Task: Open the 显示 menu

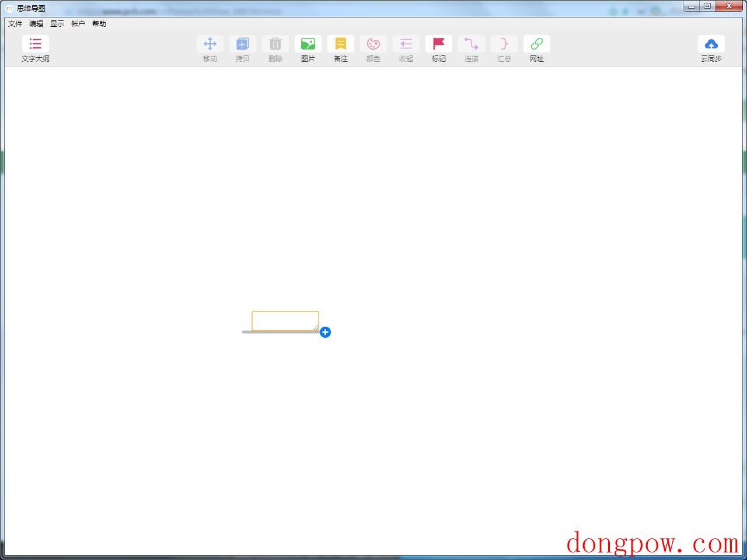Action: (57, 24)
